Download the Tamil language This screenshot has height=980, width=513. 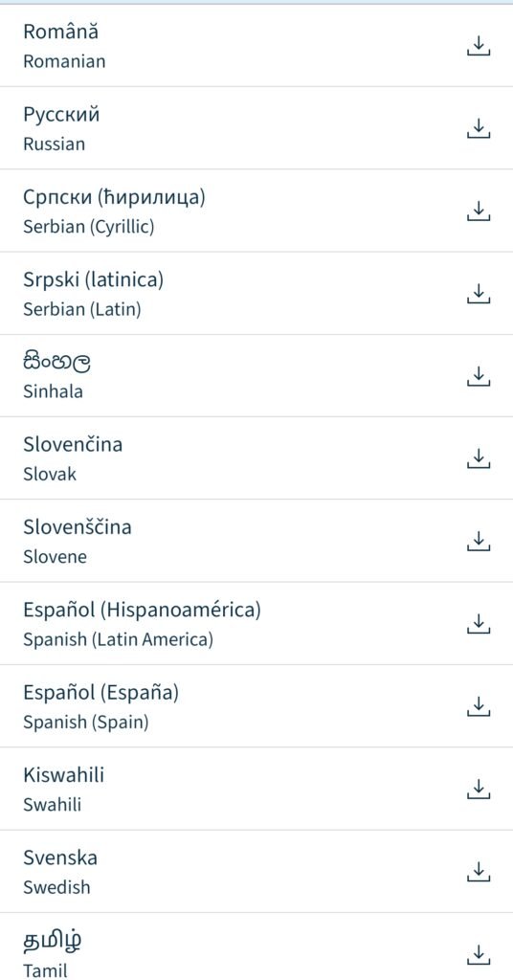pyautogui.click(x=479, y=954)
